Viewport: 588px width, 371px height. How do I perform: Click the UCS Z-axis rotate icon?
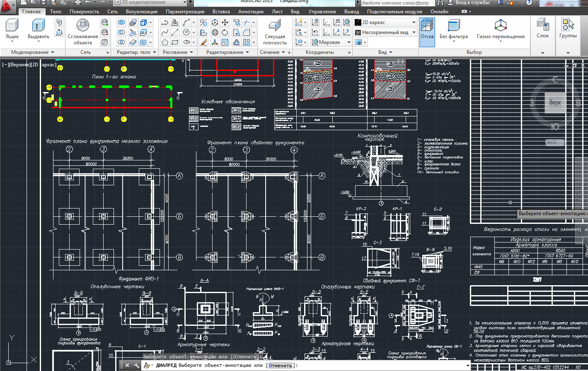[336, 32]
